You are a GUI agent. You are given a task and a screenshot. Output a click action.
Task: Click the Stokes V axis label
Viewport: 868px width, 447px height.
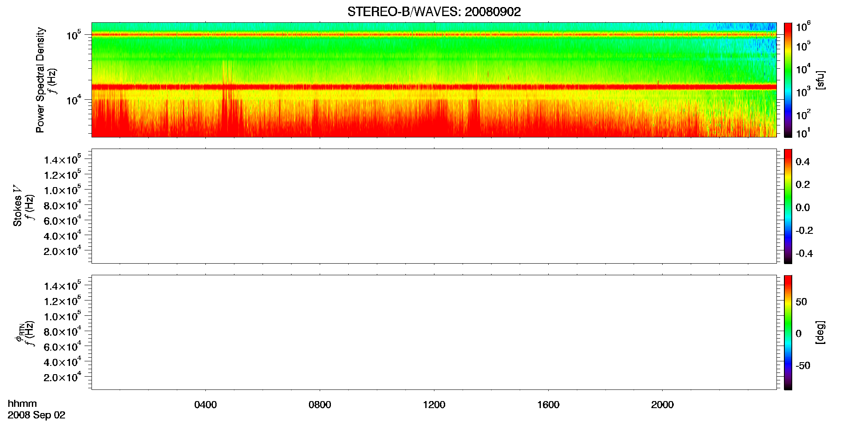(17, 206)
